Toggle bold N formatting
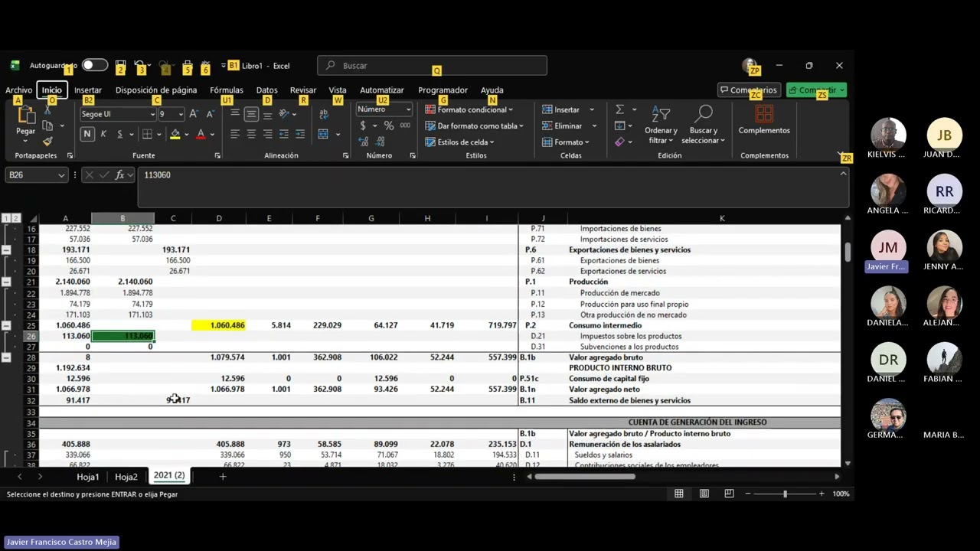This screenshot has width=980, height=551. click(x=87, y=134)
